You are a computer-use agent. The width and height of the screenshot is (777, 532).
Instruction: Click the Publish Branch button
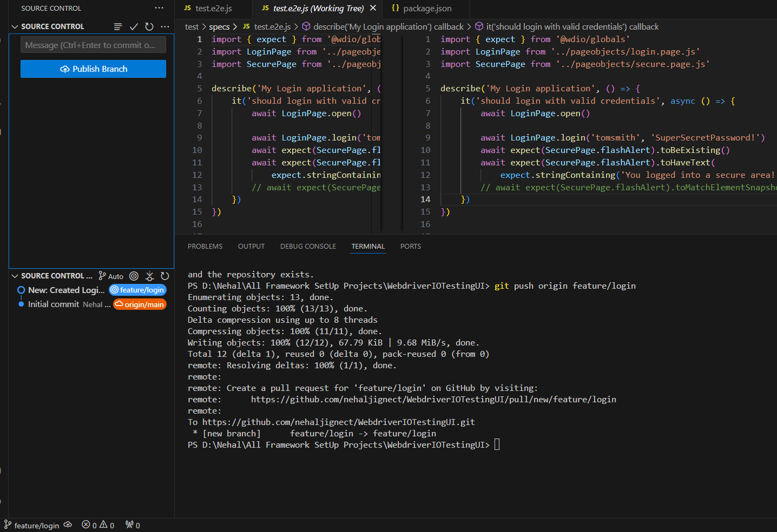(93, 69)
